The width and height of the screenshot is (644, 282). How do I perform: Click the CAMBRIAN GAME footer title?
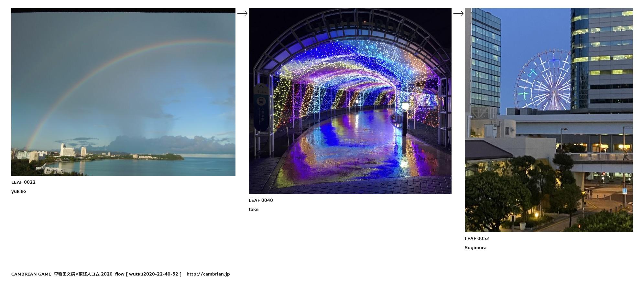31,274
